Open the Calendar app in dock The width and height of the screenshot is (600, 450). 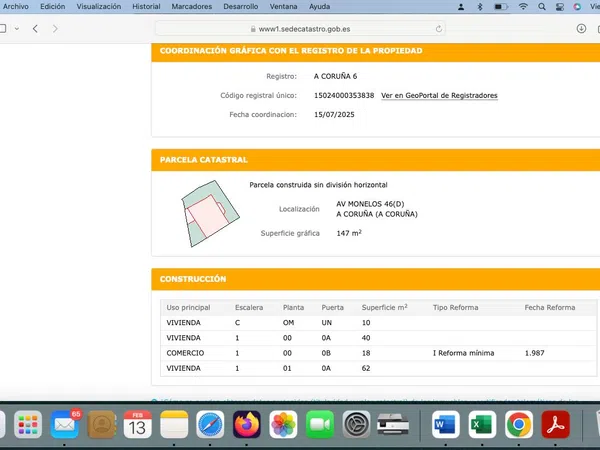click(x=137, y=425)
